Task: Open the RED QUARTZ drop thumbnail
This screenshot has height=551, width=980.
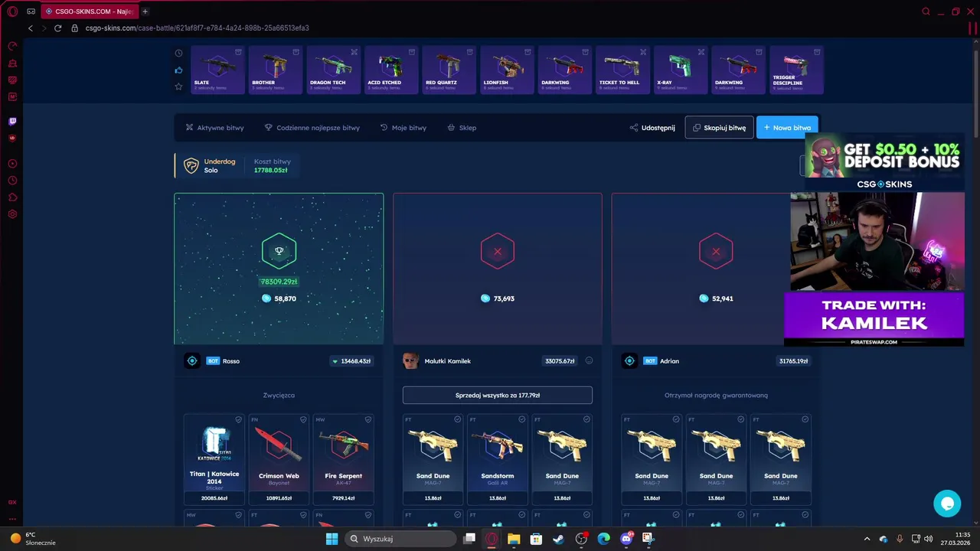Action: pyautogui.click(x=449, y=70)
